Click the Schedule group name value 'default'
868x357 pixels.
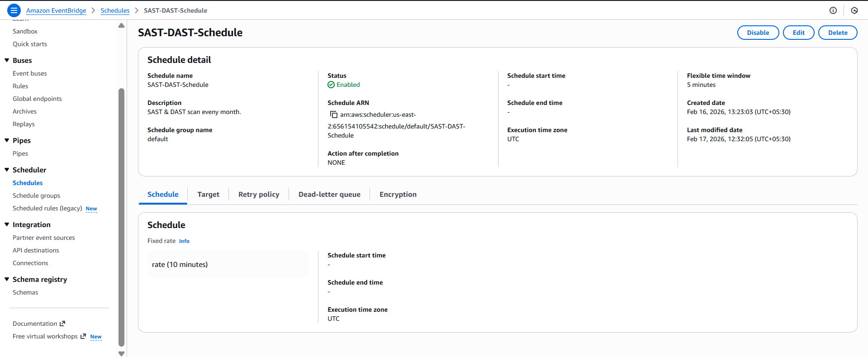pyautogui.click(x=157, y=139)
